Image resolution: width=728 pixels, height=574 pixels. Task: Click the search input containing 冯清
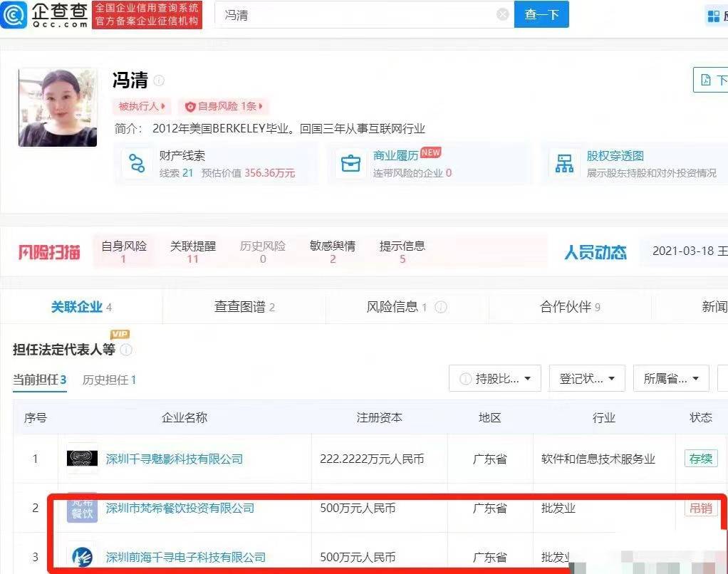[x=365, y=14]
